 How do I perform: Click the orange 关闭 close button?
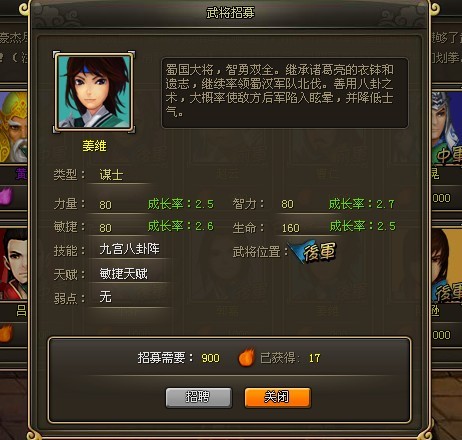(x=278, y=397)
